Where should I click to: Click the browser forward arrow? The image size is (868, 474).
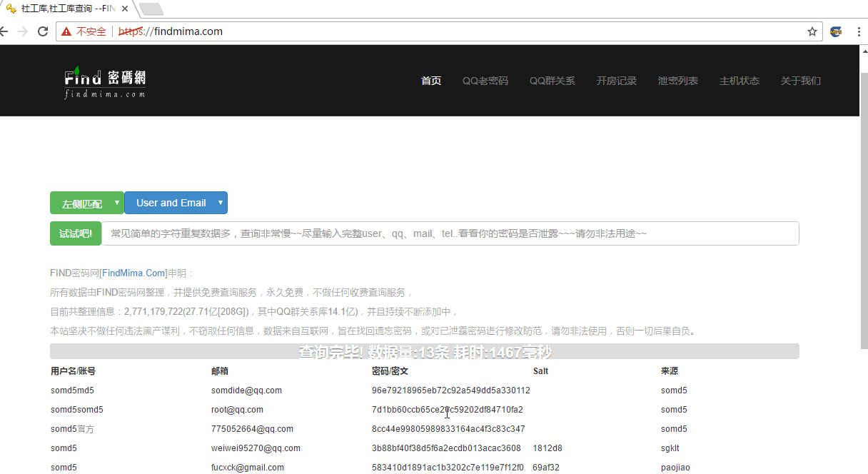click(x=23, y=31)
